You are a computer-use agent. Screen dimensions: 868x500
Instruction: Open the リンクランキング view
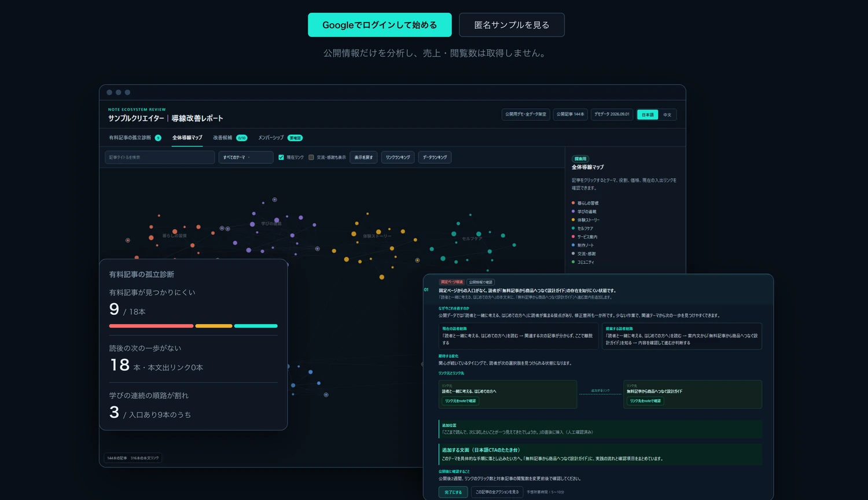(x=398, y=157)
